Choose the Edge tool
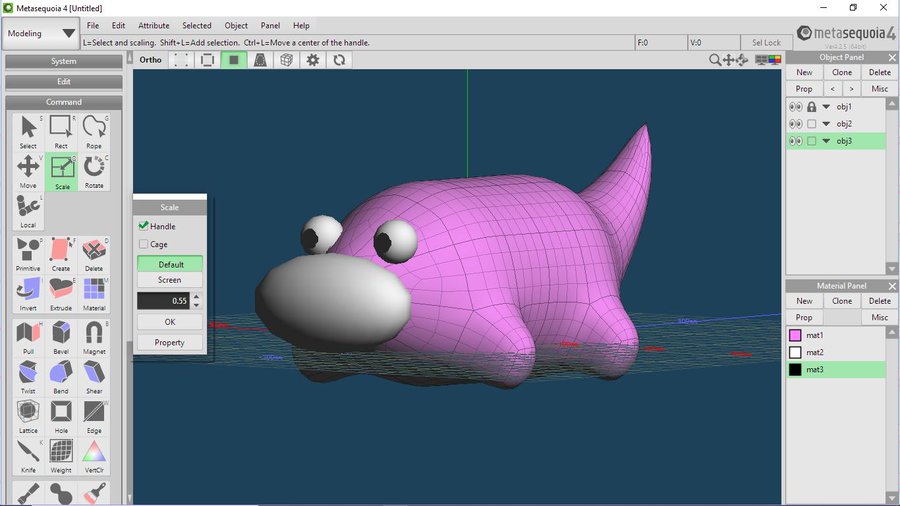Screen dimensions: 900x506 (x=94, y=417)
